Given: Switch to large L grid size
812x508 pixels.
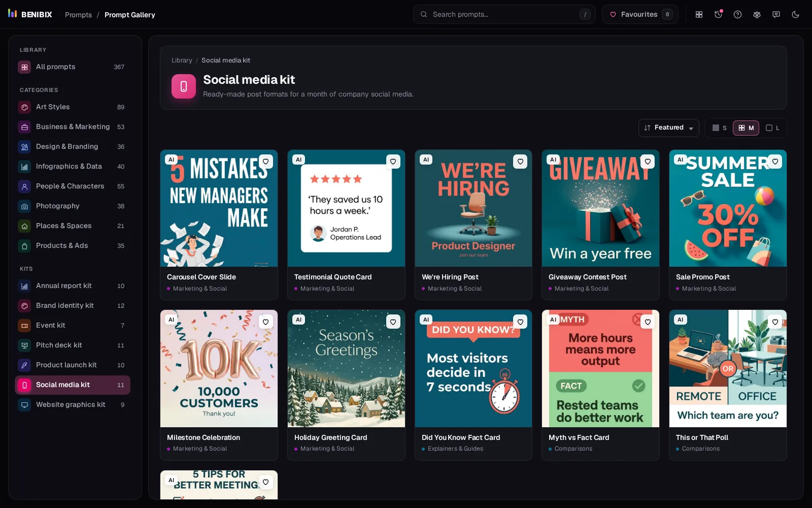Looking at the screenshot, I should click(x=772, y=128).
